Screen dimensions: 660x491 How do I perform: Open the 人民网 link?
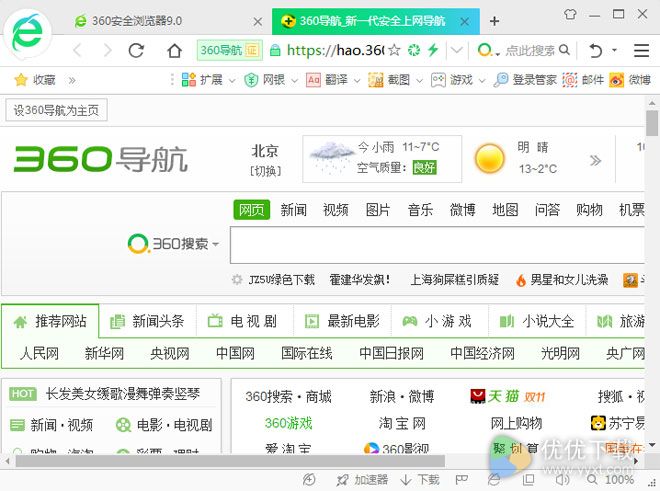click(x=39, y=353)
